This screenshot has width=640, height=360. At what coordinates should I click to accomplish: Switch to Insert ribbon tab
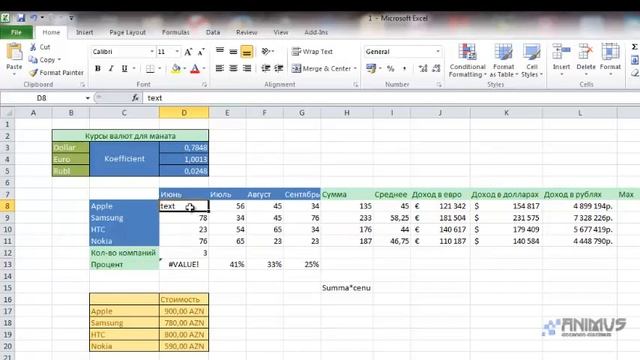point(84,32)
